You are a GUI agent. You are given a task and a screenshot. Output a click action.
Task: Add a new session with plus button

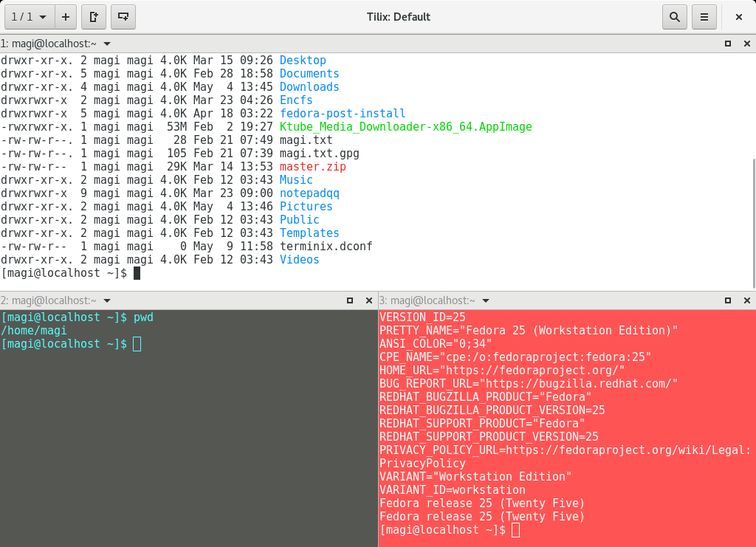(66, 17)
